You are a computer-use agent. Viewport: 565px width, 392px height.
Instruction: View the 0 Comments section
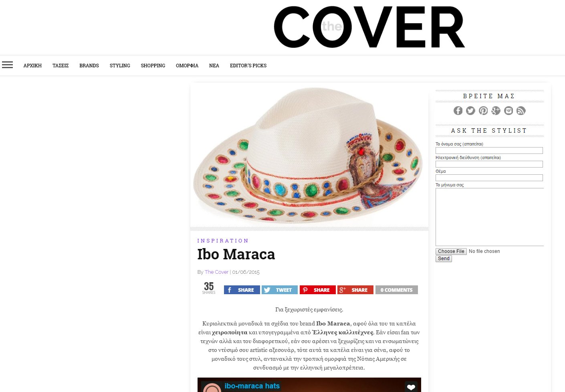397,290
